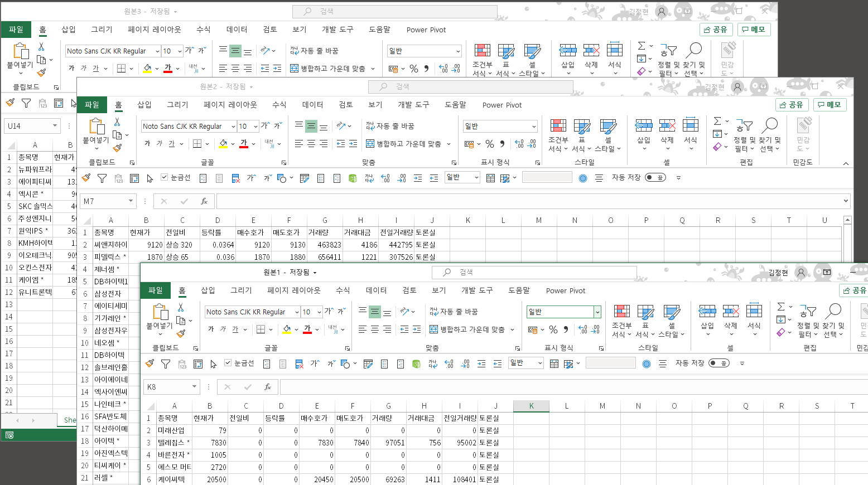Click conditional formatting icon in 원본2 window
Screen dimensions: 868x485
(x=558, y=125)
